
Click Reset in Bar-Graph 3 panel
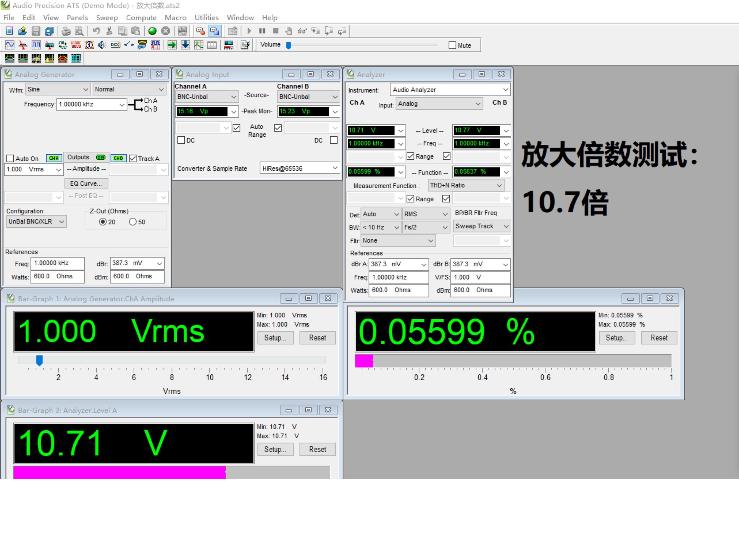point(317,449)
